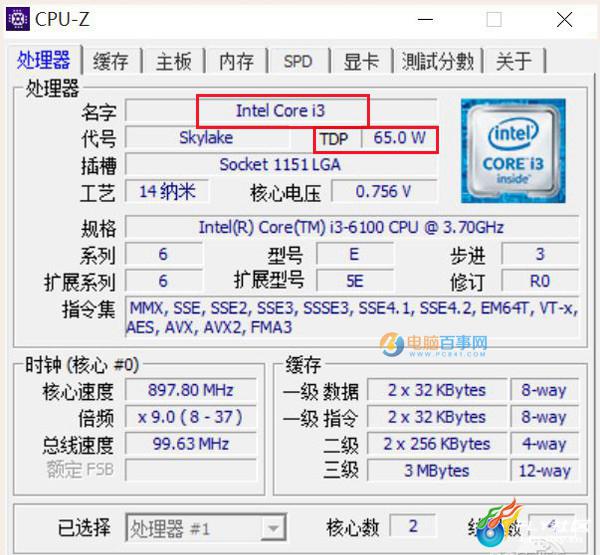Open the 关于 tab

[514, 61]
